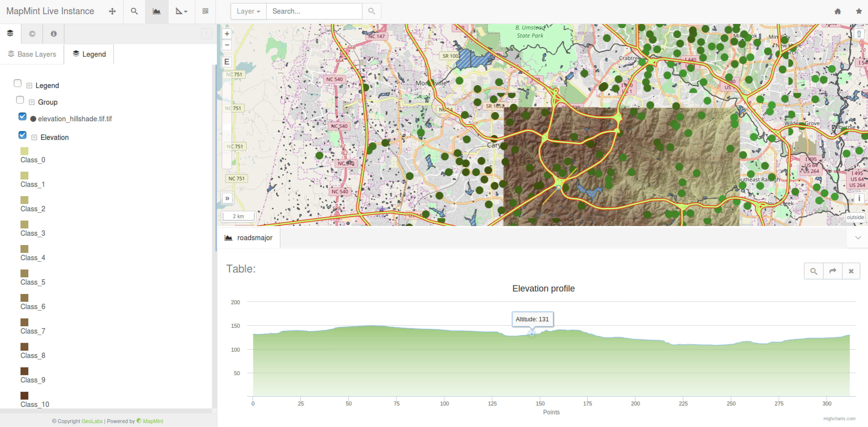Viewport: 868px width, 427px height.
Task: Switch to the Base Layers tab
Action: click(32, 54)
